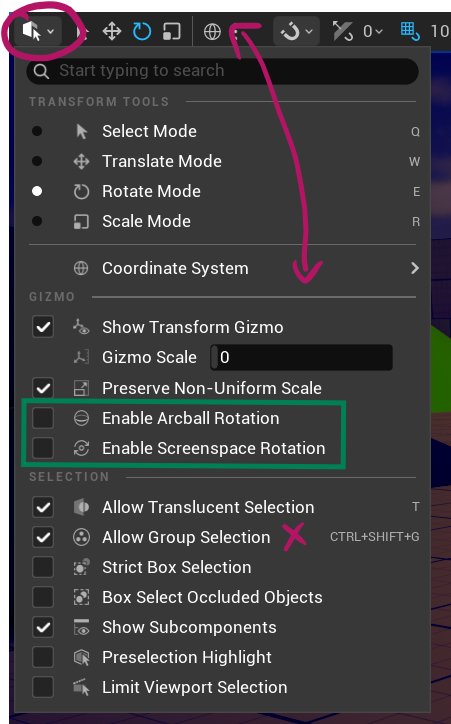The height and width of the screenshot is (724, 451).
Task: Click the grid snap icon in toolbar
Action: (410, 31)
